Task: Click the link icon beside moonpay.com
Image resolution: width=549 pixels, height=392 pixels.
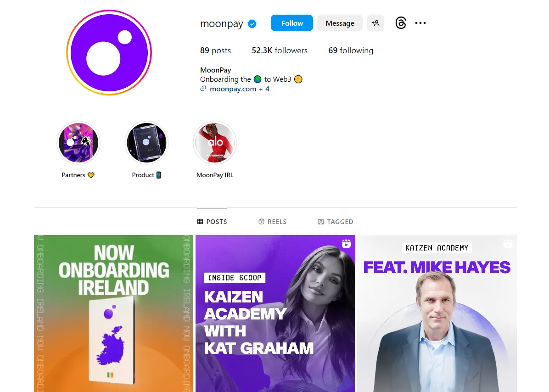Action: pyautogui.click(x=203, y=89)
